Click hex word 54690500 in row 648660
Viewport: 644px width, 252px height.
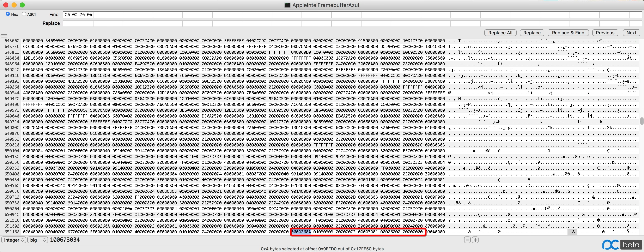[x=55, y=41]
